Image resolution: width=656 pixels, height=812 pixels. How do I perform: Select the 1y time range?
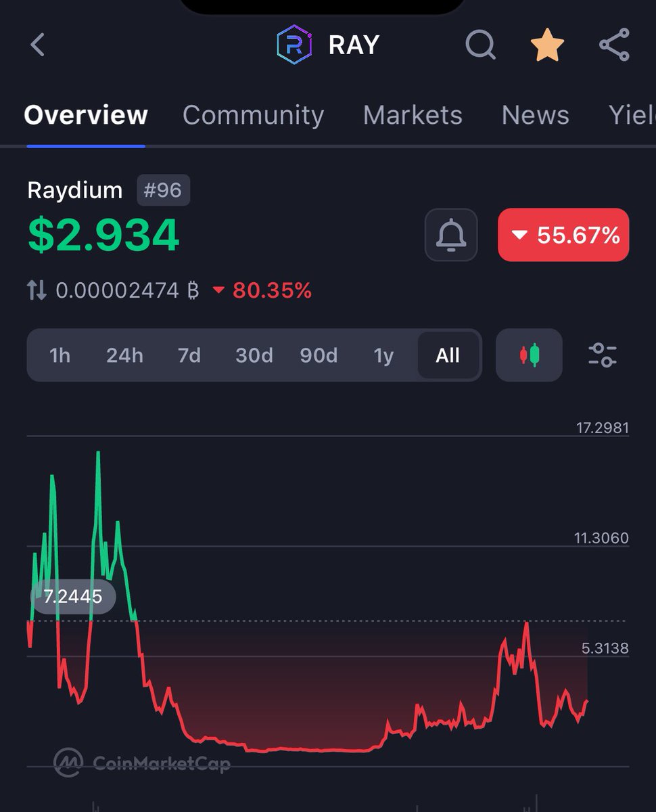tap(383, 355)
